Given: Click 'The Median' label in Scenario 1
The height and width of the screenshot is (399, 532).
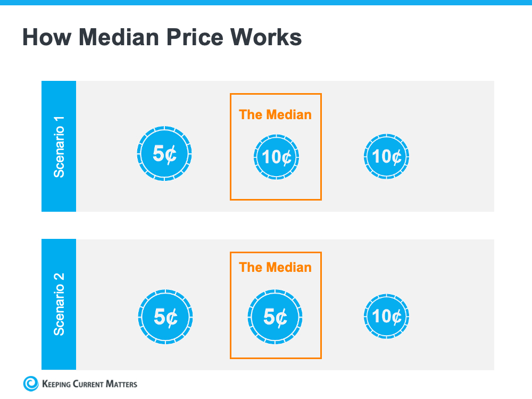Looking at the screenshot, I should 276,114.
